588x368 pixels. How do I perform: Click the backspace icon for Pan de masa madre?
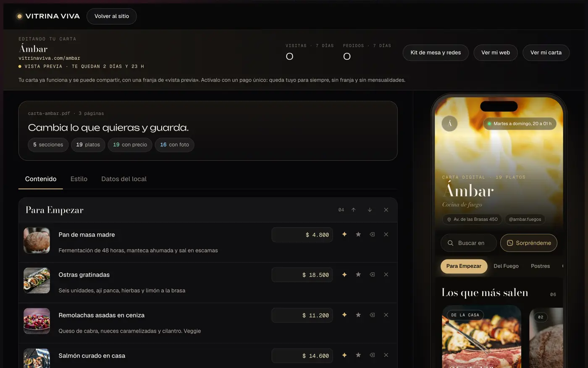(372, 234)
